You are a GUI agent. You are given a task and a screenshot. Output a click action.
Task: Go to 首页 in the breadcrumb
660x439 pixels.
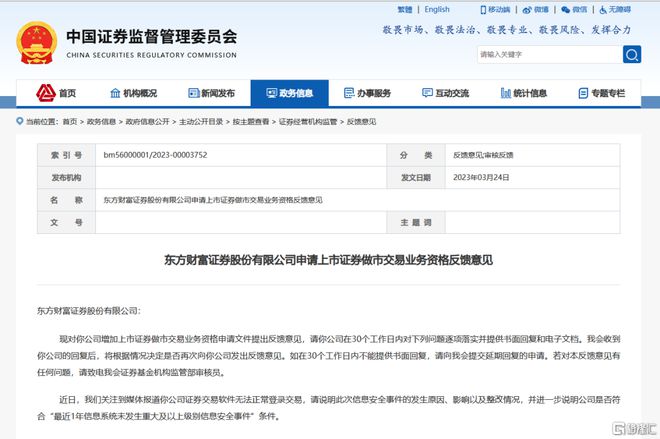pos(70,122)
